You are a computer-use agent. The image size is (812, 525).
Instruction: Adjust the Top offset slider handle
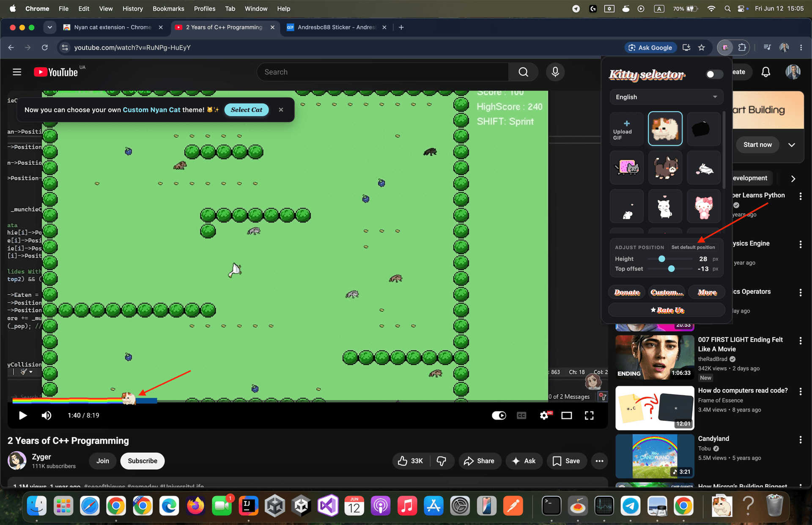671,269
